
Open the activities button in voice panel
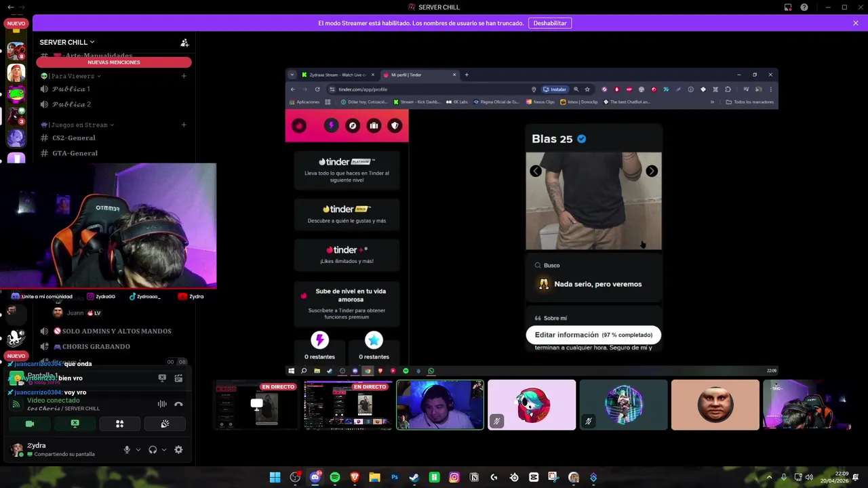click(119, 424)
